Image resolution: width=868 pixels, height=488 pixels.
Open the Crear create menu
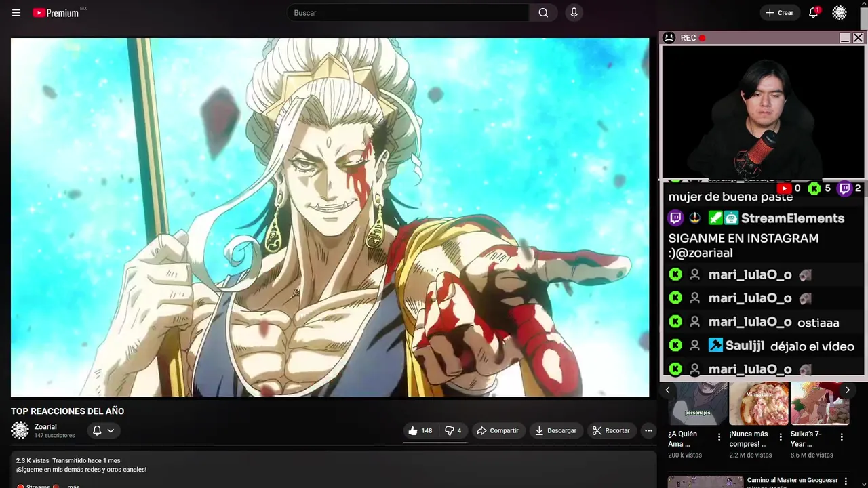click(779, 13)
